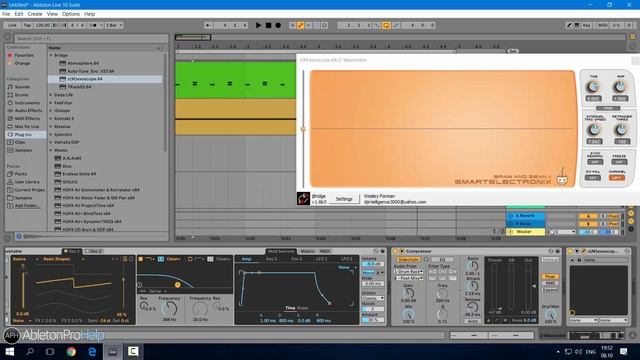This screenshot has width=640, height=360.
Task: Expand the Kontakt 5 plug-in folder
Action: tap(51, 119)
